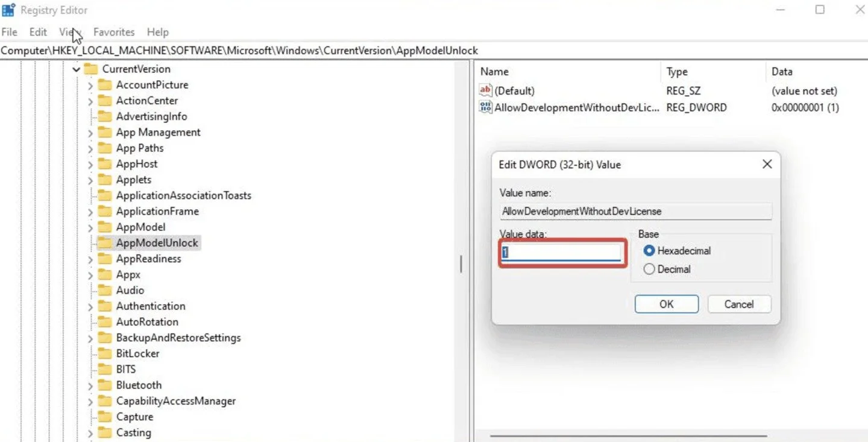This screenshot has width=868, height=442.
Task: Open the File menu
Action: (x=10, y=32)
